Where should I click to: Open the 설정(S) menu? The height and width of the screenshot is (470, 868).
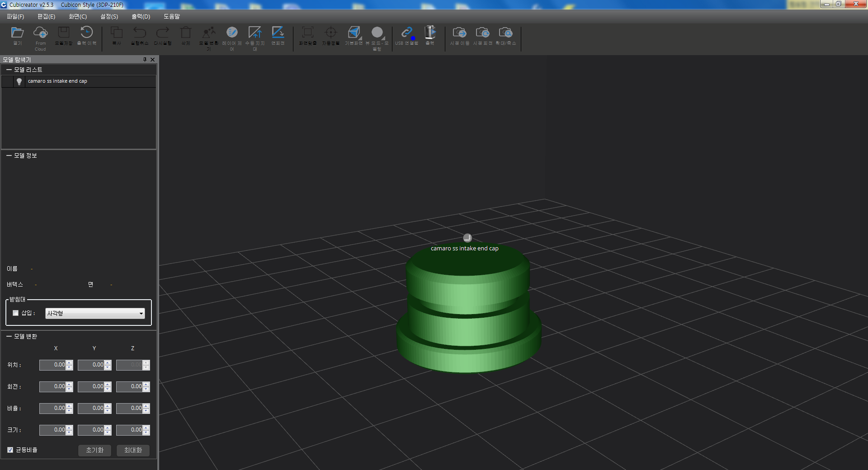(109, 16)
